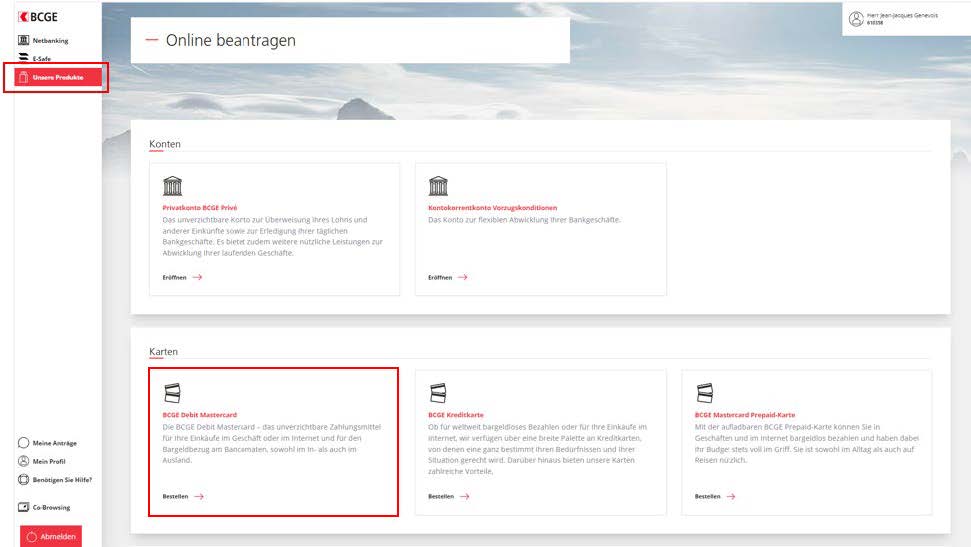
Task: Click Eröffnen under Kontokorrentkonto Vorzugskonditionen
Action: pyautogui.click(x=440, y=278)
